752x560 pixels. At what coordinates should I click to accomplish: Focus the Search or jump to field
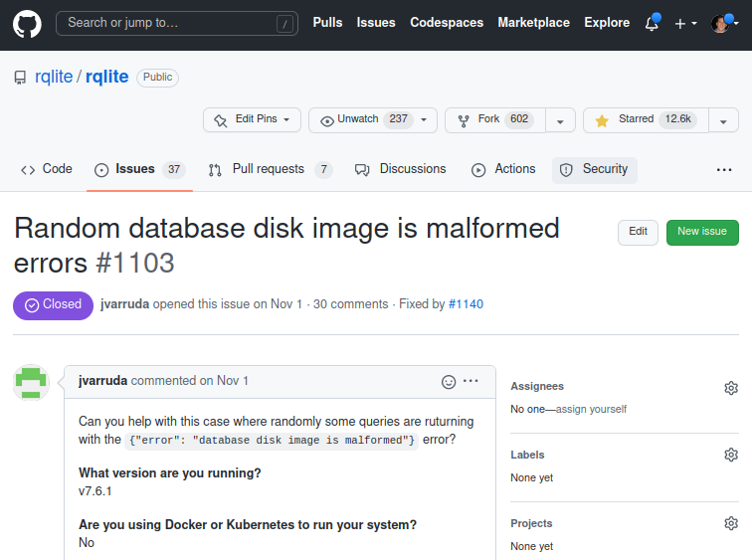tap(176, 24)
